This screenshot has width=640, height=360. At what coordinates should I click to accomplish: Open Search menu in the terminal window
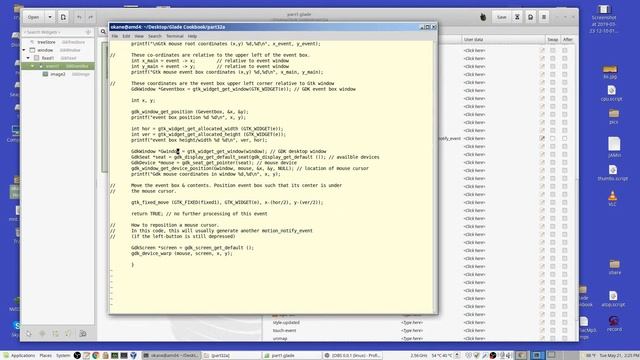click(x=155, y=36)
